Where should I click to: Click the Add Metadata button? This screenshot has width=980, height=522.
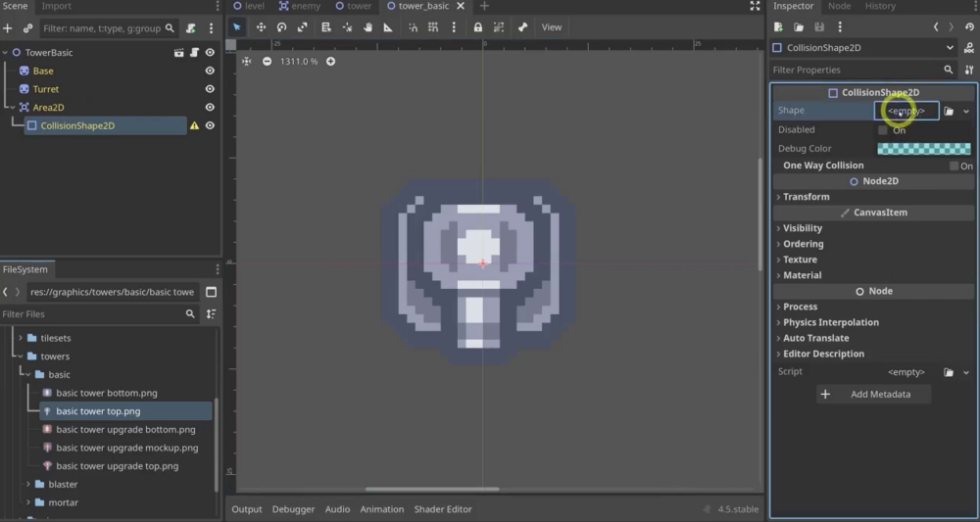pos(873,395)
